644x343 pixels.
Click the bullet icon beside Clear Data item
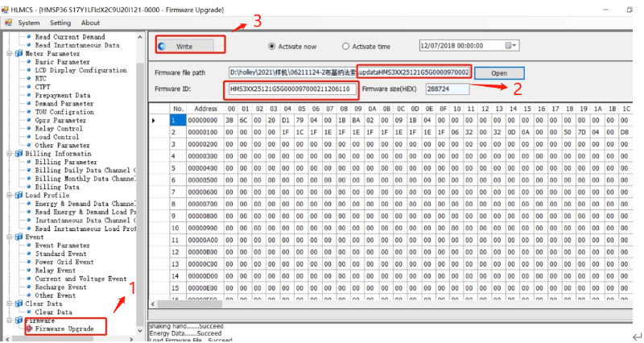pos(29,312)
